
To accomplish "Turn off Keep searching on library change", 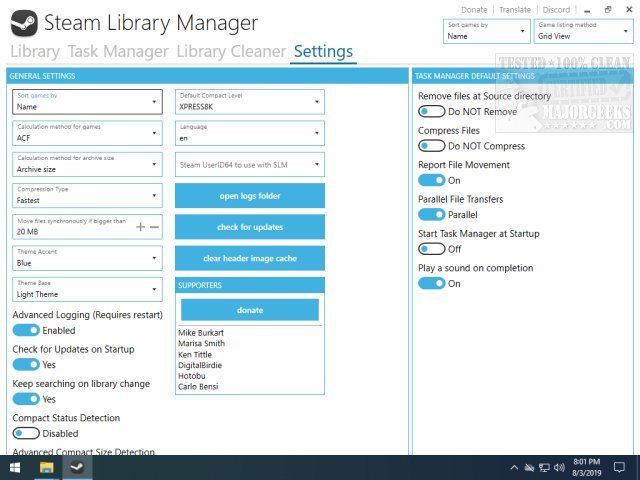I will [26, 399].
